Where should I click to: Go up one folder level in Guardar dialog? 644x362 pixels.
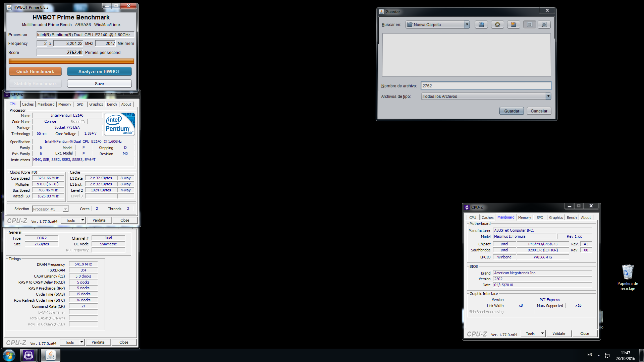481,24
